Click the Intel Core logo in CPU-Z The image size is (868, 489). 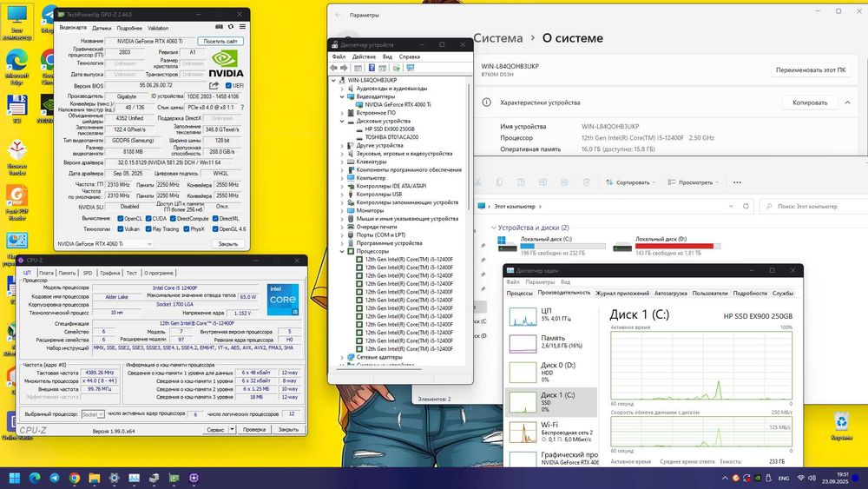[283, 300]
